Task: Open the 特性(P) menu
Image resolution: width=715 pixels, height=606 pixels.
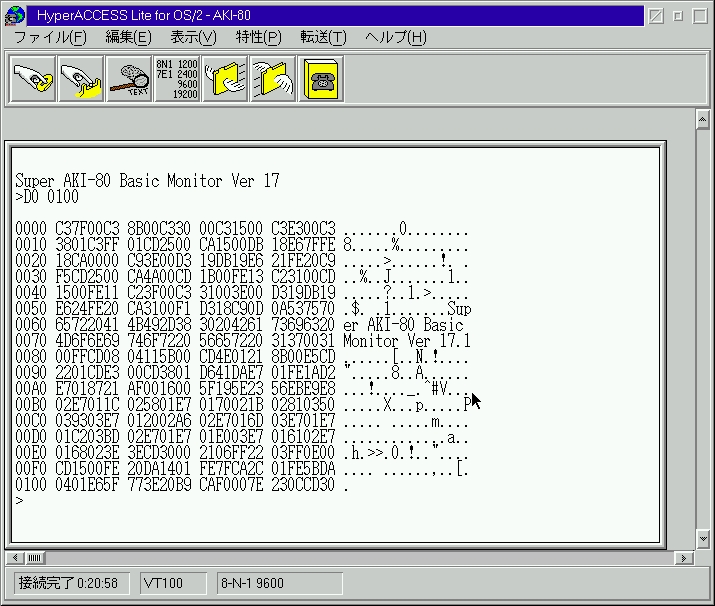Action: tap(259, 37)
